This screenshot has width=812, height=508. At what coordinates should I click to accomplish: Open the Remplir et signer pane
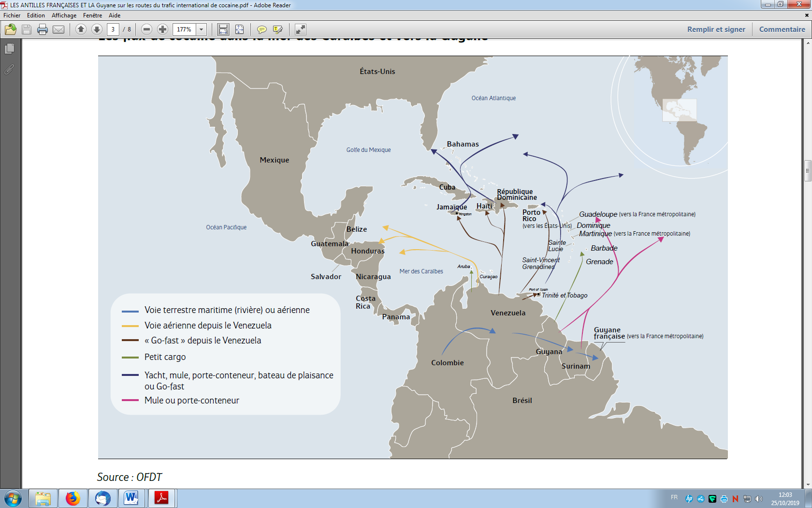click(716, 30)
